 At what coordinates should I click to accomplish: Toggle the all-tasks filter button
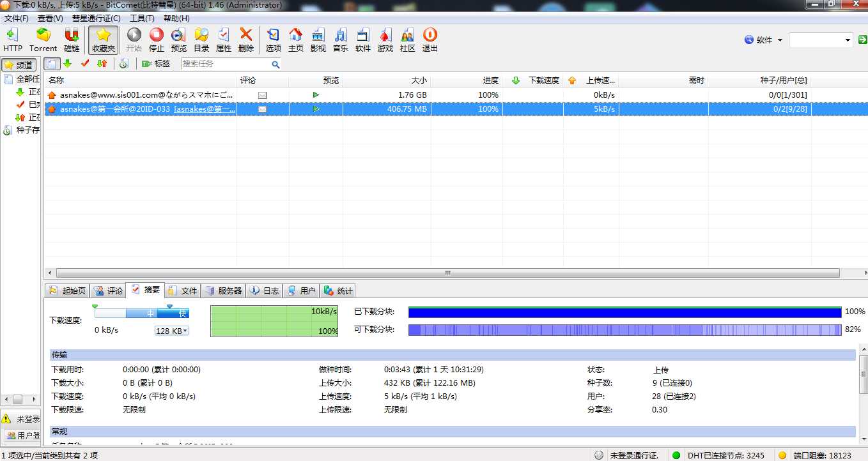[x=52, y=64]
